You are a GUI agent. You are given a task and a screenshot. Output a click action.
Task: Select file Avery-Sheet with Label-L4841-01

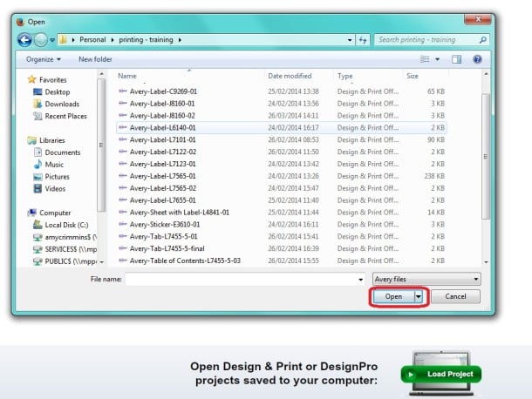281,213
